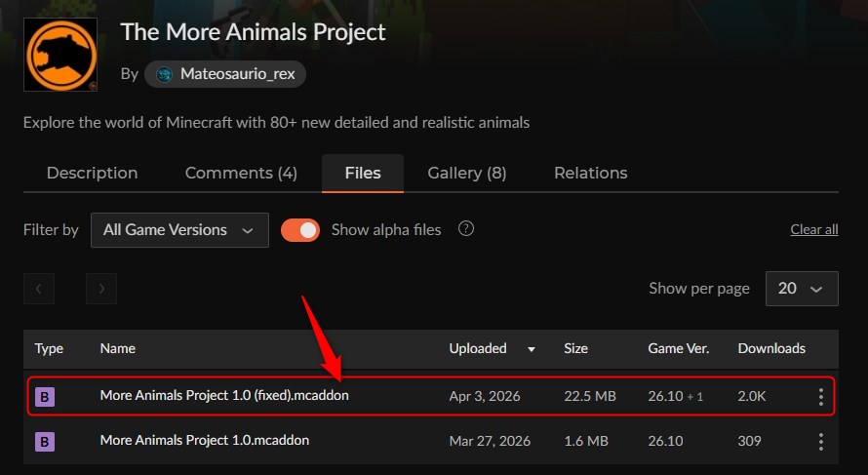The height and width of the screenshot is (475, 868).
Task: Click the 309 downloads count
Action: pos(749,441)
